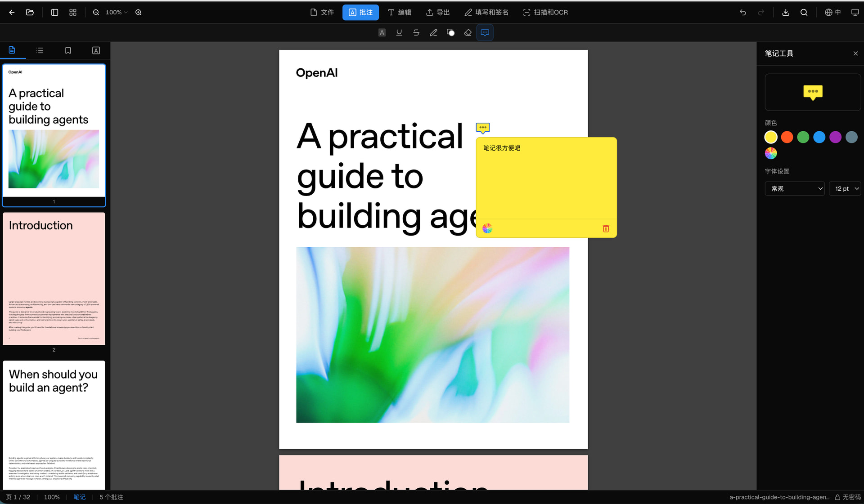Change language via globe 中 button
This screenshot has height=504, width=864.
pyautogui.click(x=832, y=13)
